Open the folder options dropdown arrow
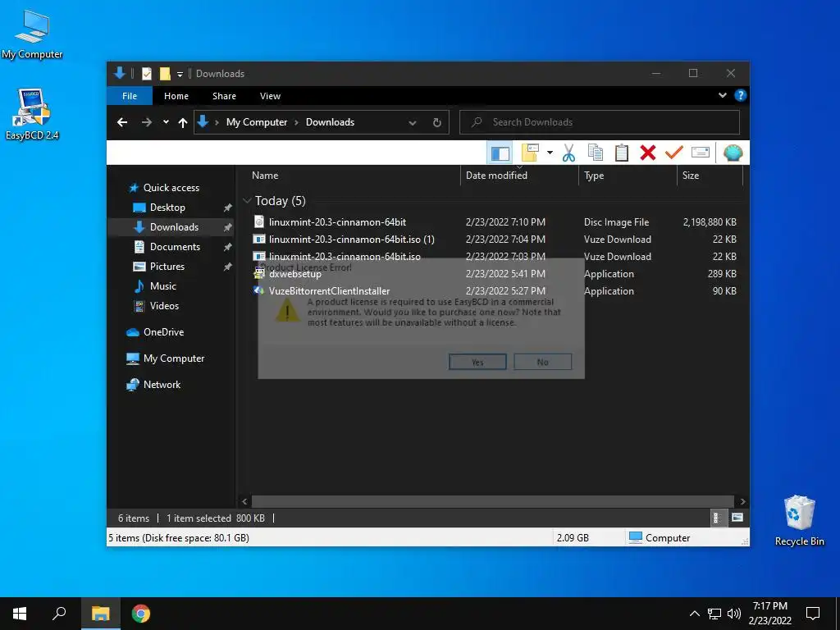Screen dimensions: 840x630 [550, 153]
